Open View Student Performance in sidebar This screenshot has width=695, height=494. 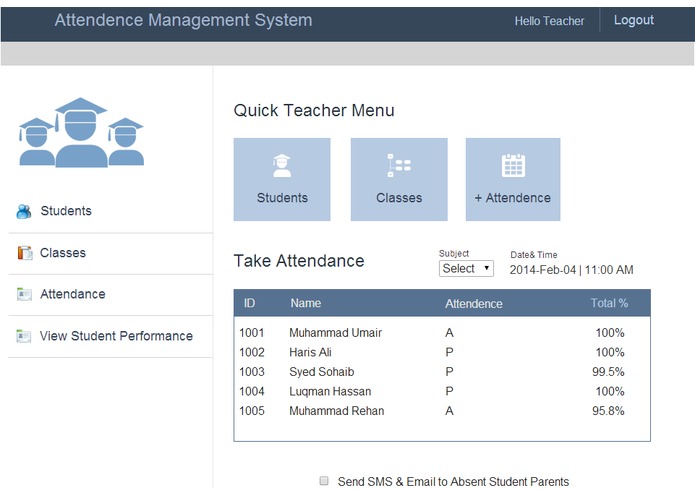116,336
